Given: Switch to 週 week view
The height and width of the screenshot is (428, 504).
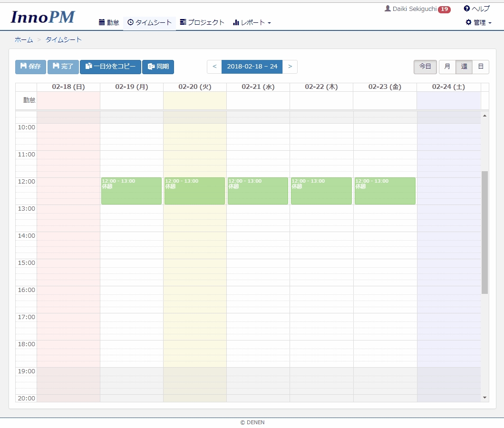Looking at the screenshot, I should (464, 67).
